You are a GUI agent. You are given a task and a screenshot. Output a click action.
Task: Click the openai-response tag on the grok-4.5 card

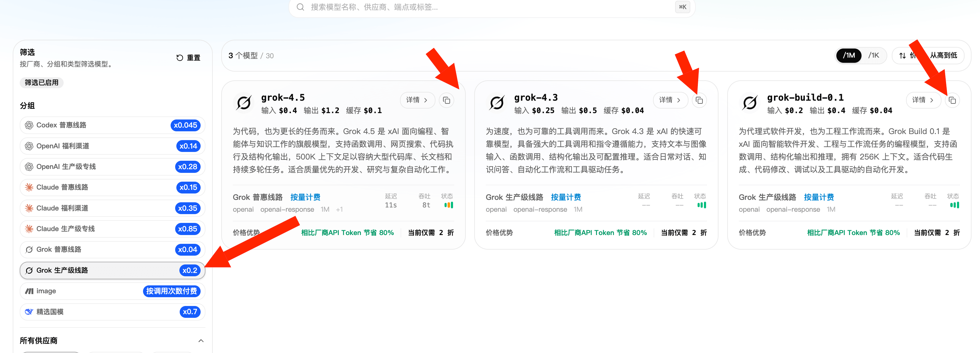287,210
